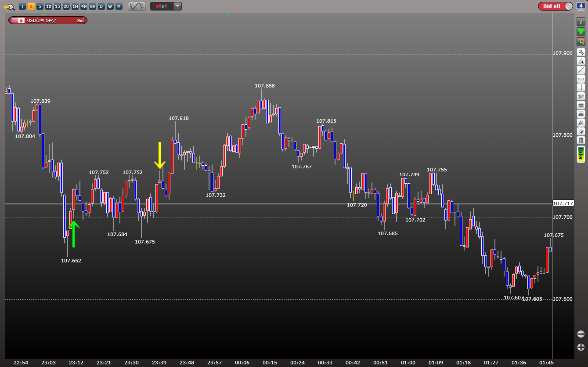Screen dimensions: 588x367
Task: Select the fan arcs drawing tool
Action: tap(581, 96)
